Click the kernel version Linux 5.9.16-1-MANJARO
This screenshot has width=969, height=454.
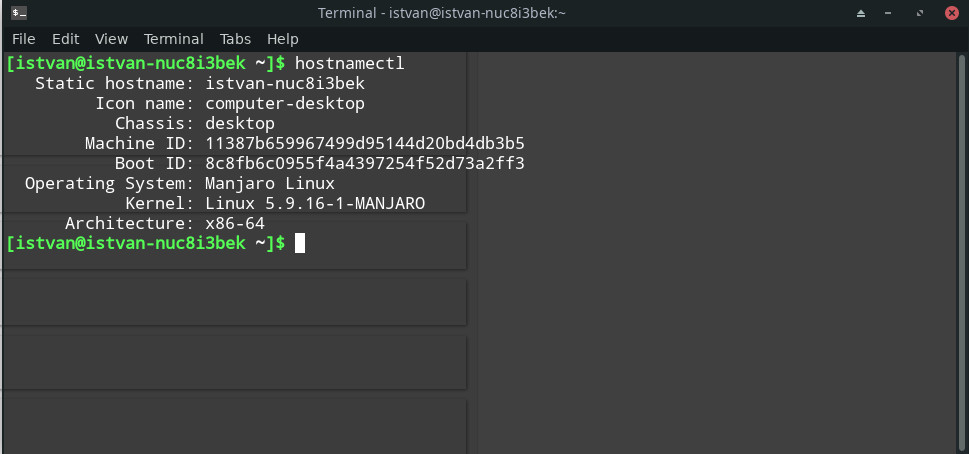315,203
